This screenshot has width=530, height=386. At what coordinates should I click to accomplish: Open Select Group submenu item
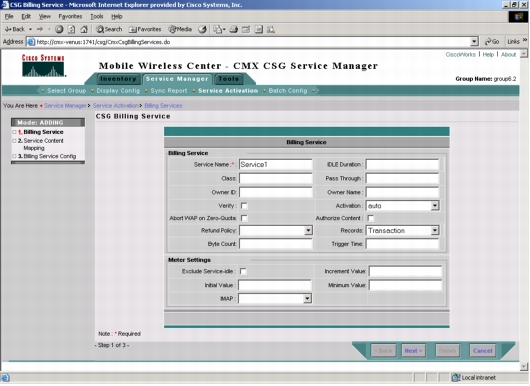point(67,91)
